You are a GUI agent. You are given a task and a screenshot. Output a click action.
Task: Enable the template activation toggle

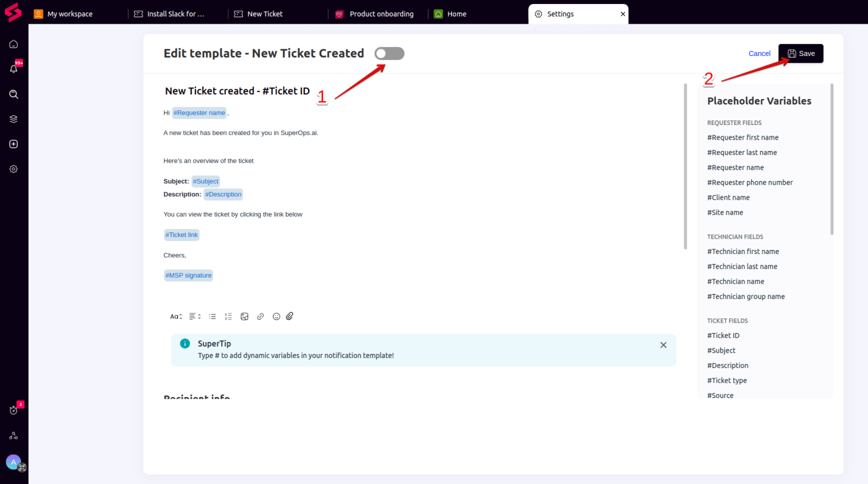pos(389,53)
